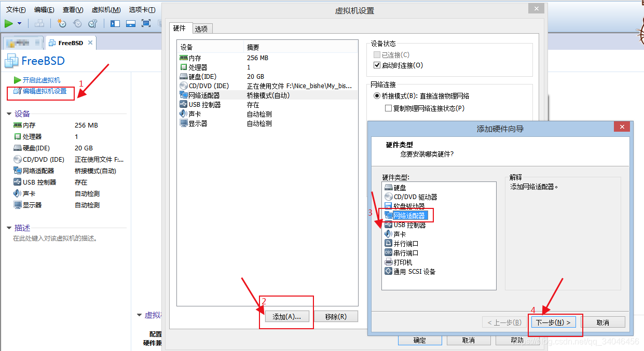Open the 选项卡(T) menu

142,10
